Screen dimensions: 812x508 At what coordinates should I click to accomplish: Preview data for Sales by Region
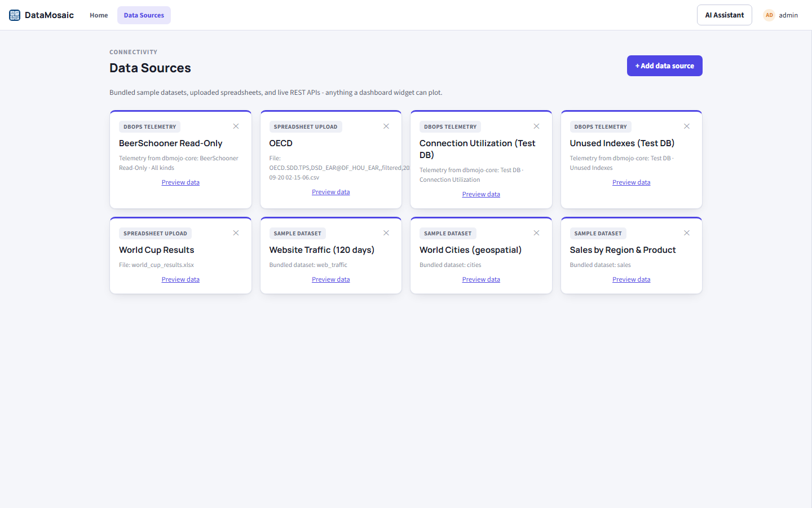(x=632, y=279)
